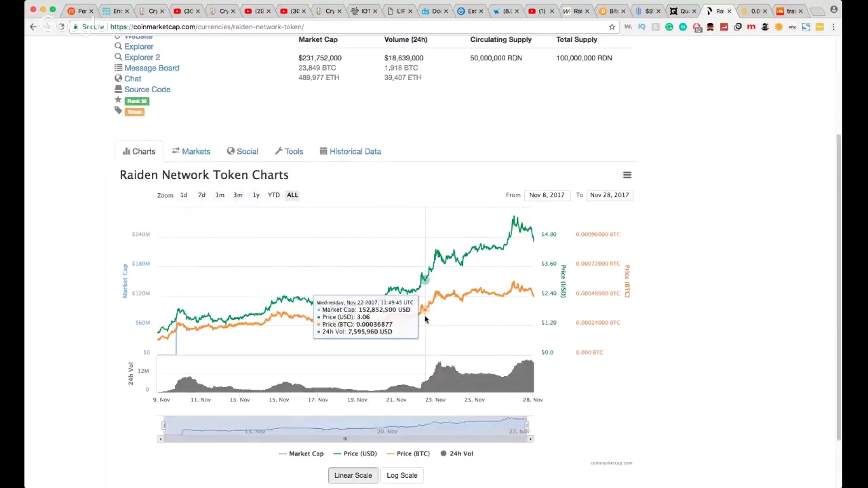Switch to the Social tab
868x488 pixels.
click(x=242, y=151)
